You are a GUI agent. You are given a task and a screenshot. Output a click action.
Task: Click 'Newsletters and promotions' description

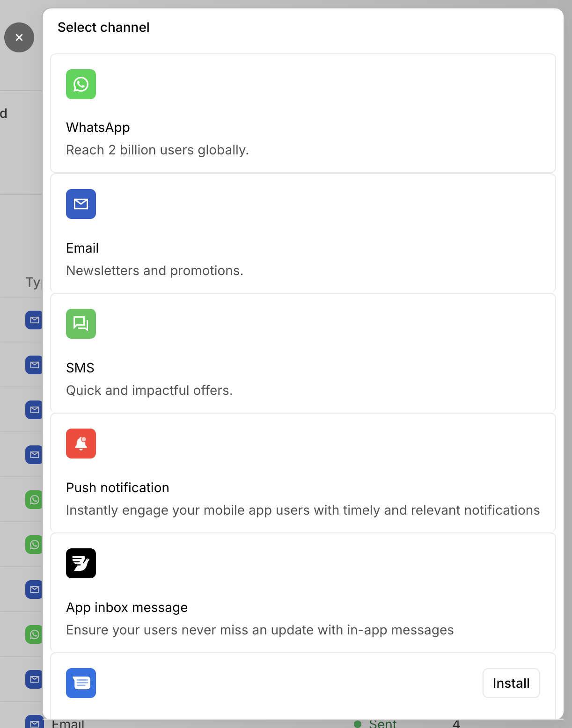point(154,270)
